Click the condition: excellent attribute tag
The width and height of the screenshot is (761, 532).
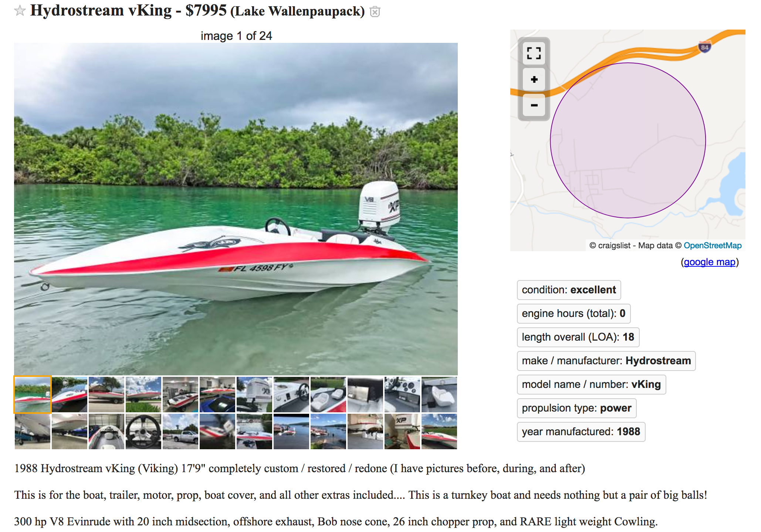coord(569,290)
